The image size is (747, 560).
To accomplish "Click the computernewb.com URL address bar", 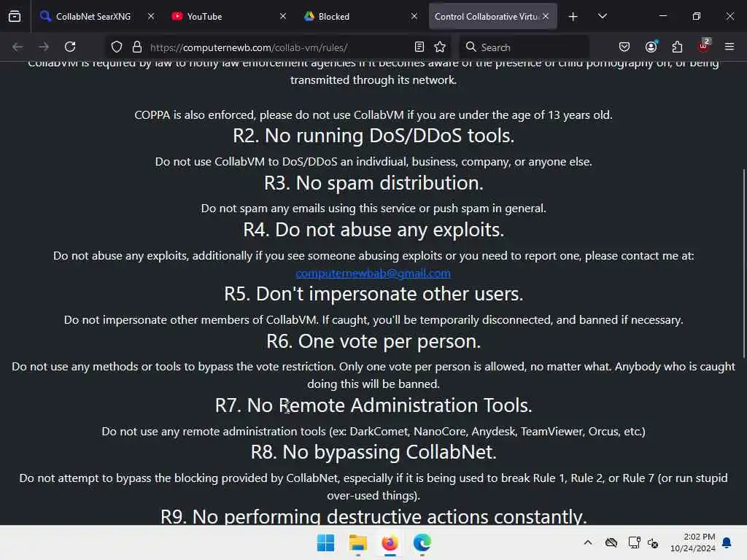I will click(276, 47).
